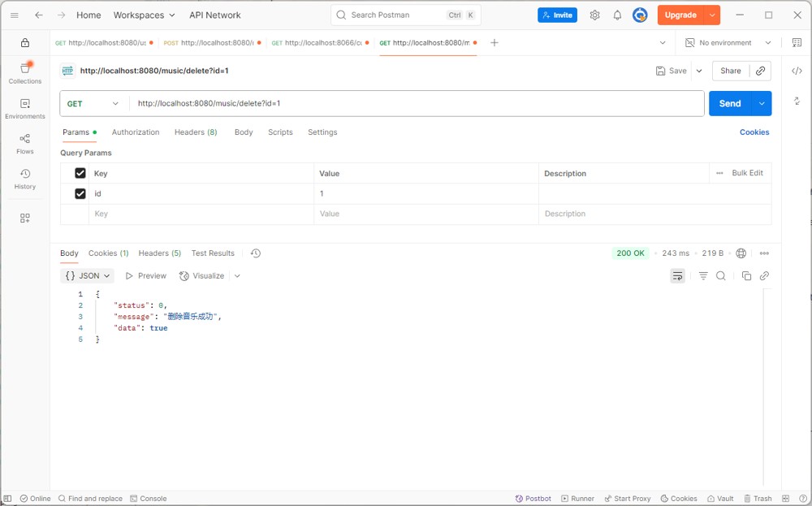Screen dimensions: 812x506
Task: Select the localhost:8066 request tab
Action: pyautogui.click(x=320, y=43)
